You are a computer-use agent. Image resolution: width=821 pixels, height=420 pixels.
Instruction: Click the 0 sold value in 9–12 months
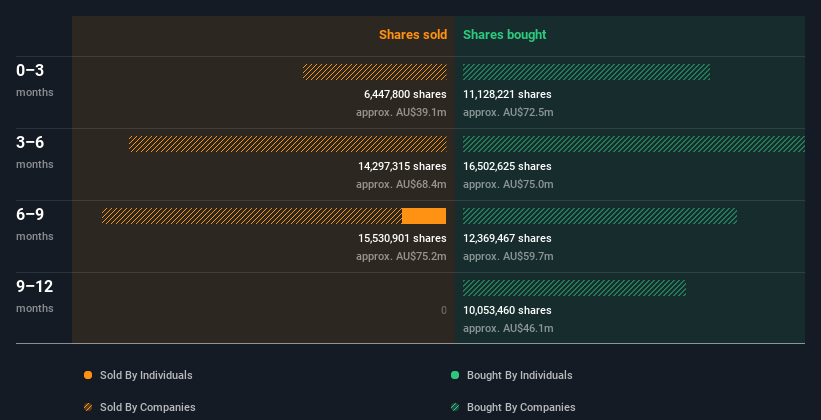click(443, 310)
